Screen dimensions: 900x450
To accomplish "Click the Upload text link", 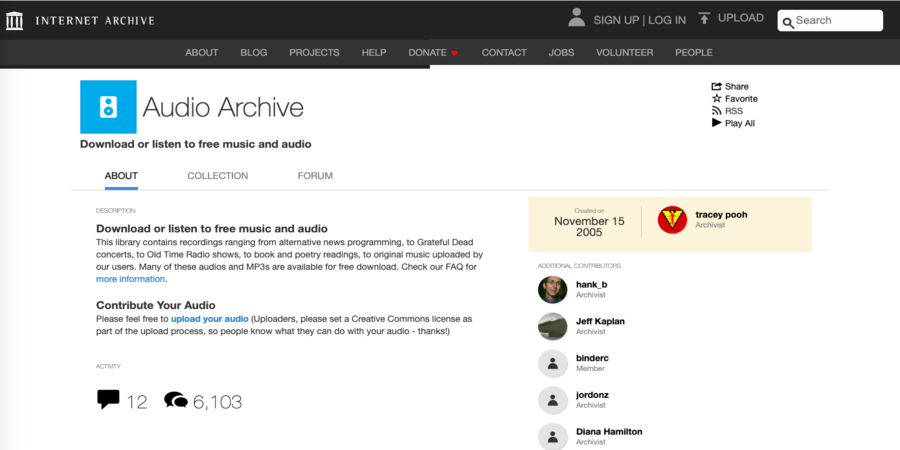I will click(x=741, y=18).
